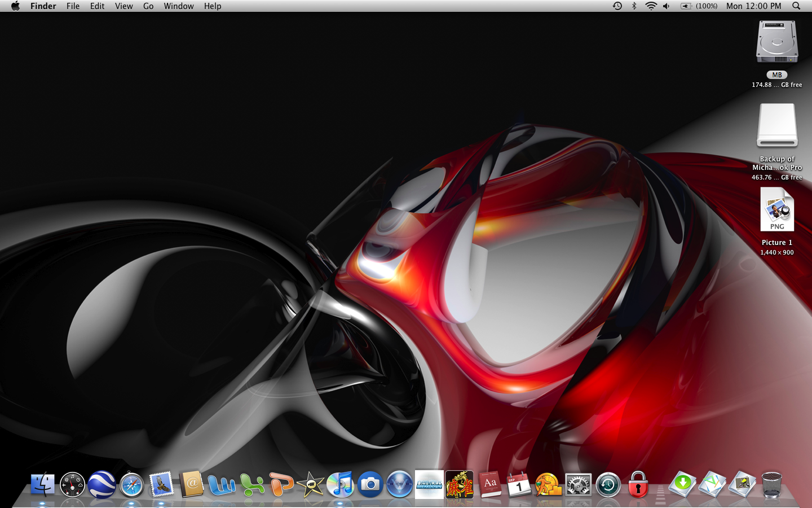
Task: Open iMovie star icon in dock
Action: coord(311,485)
